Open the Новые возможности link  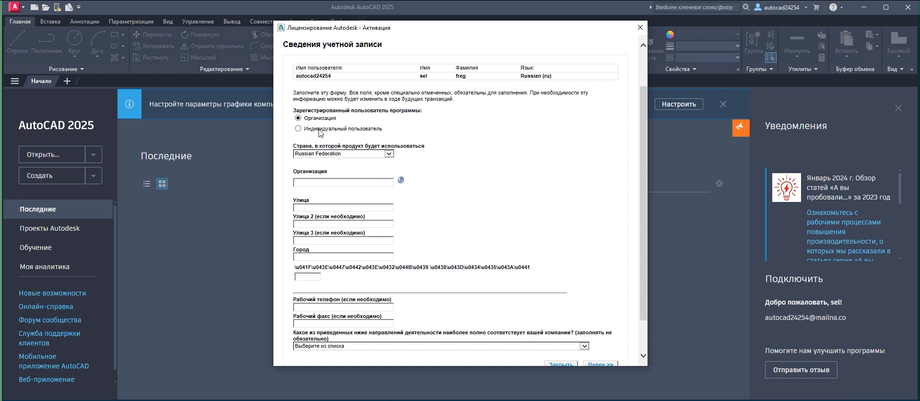(52, 293)
